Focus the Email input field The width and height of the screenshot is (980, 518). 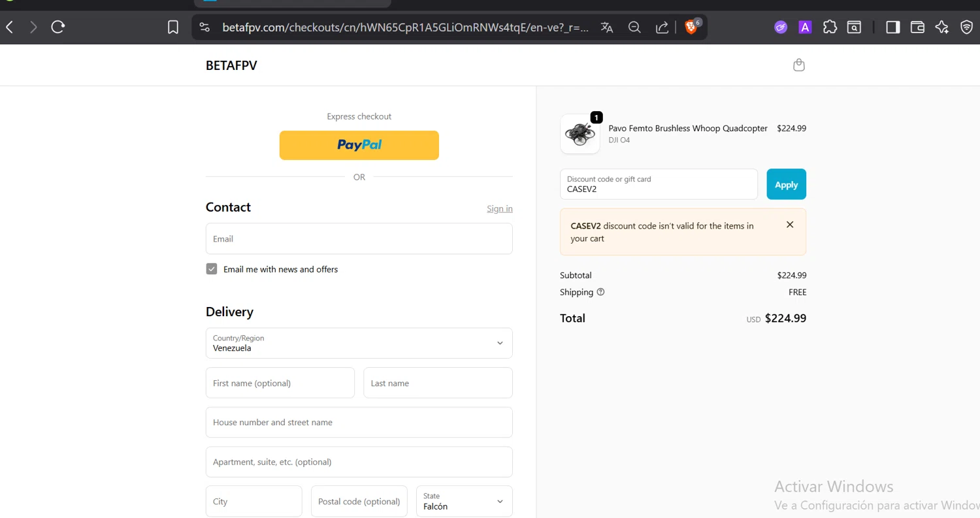point(359,238)
